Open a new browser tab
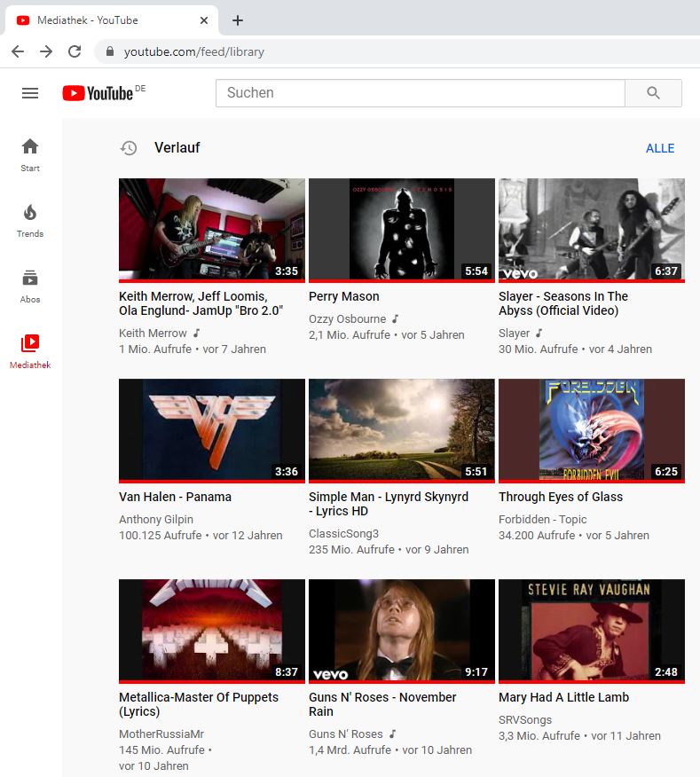 pos(238,20)
